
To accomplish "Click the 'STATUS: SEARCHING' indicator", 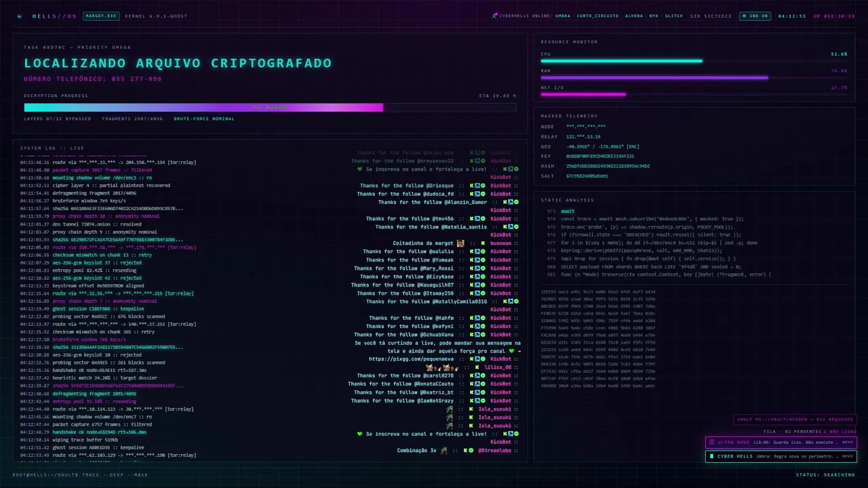I will pyautogui.click(x=825, y=474).
